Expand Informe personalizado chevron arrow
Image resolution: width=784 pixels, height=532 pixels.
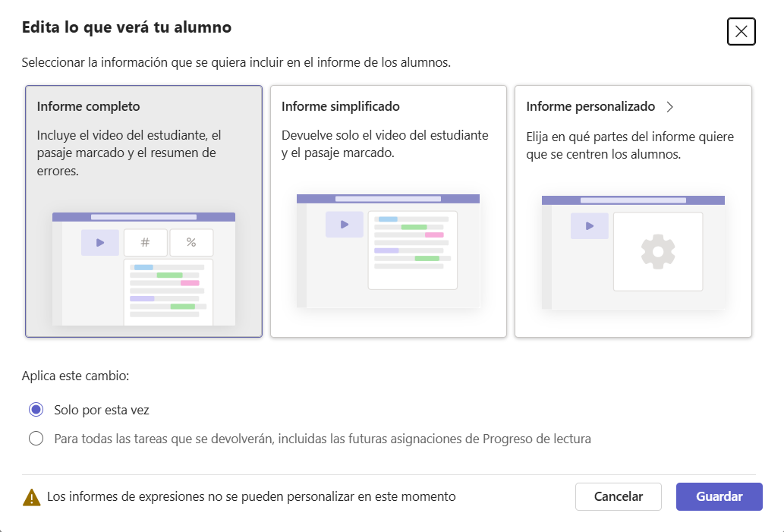[x=670, y=107]
